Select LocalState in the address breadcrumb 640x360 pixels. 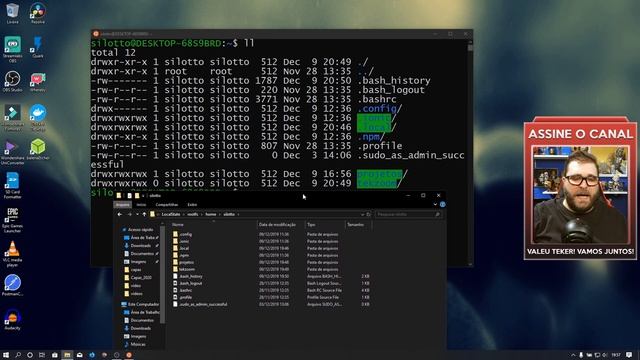[171, 214]
